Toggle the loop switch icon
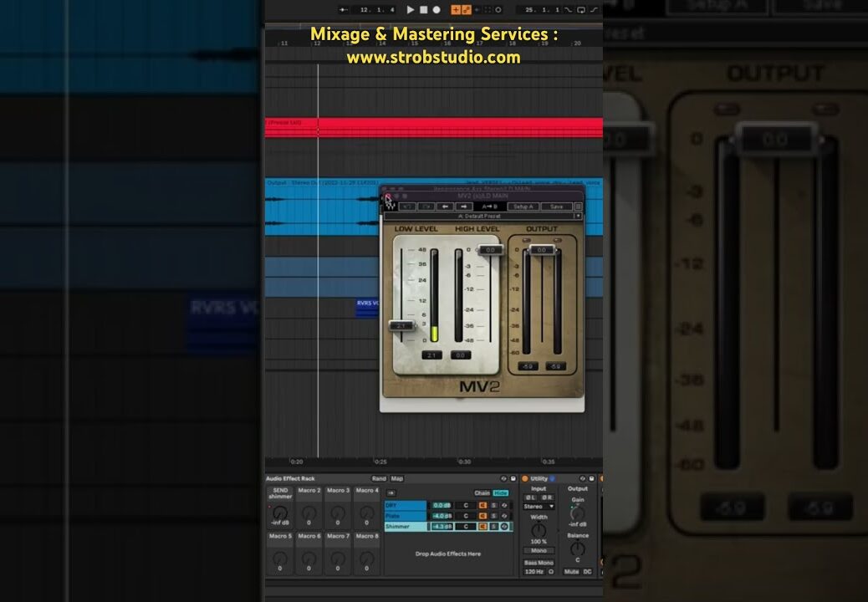The image size is (868, 602). [x=581, y=9]
